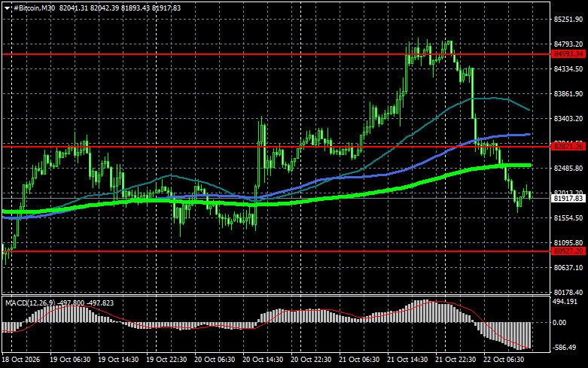Image resolution: width=588 pixels, height=368 pixels.
Task: Click the 82485.80 price scale value
Action: coord(568,169)
